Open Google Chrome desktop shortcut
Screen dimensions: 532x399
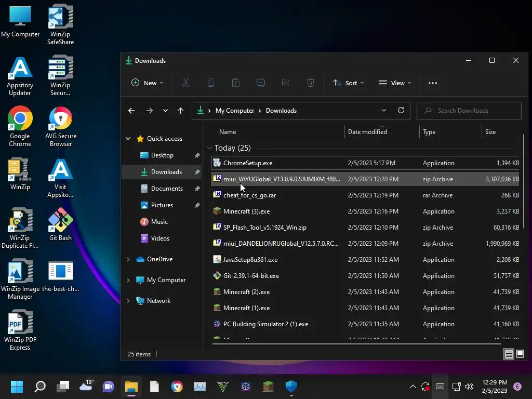tap(20, 126)
